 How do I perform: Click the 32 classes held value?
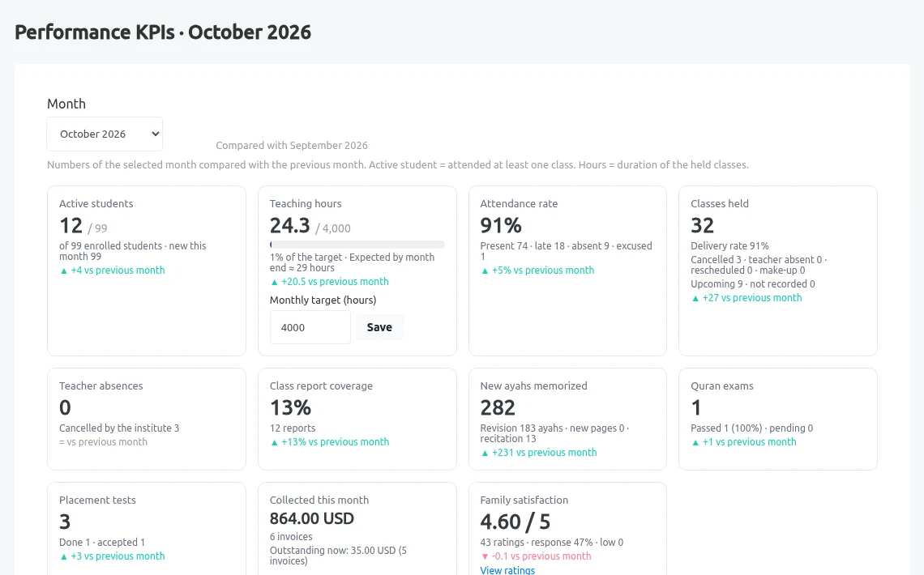pyautogui.click(x=703, y=225)
